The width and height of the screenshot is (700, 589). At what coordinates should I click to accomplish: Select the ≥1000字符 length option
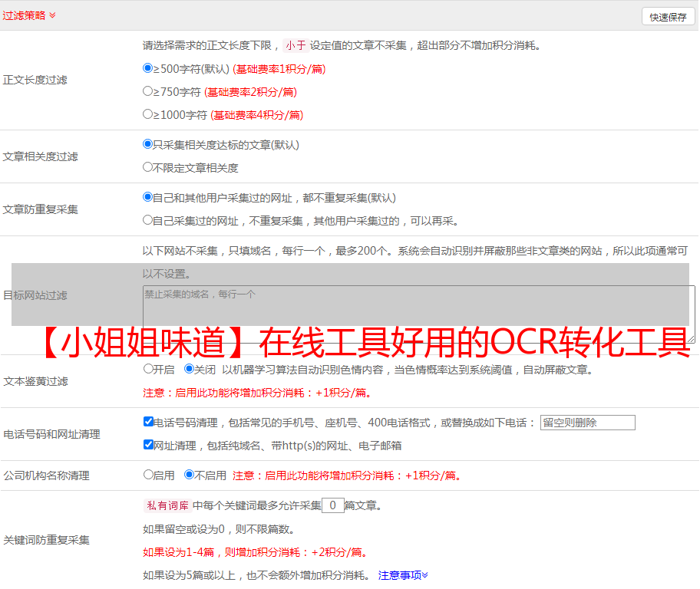point(148,114)
